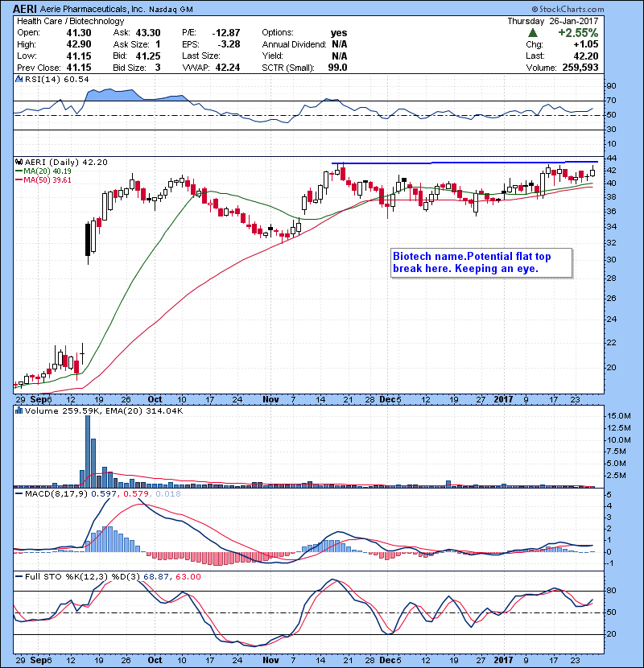Click the EPS value '-3.28'

pos(229,44)
